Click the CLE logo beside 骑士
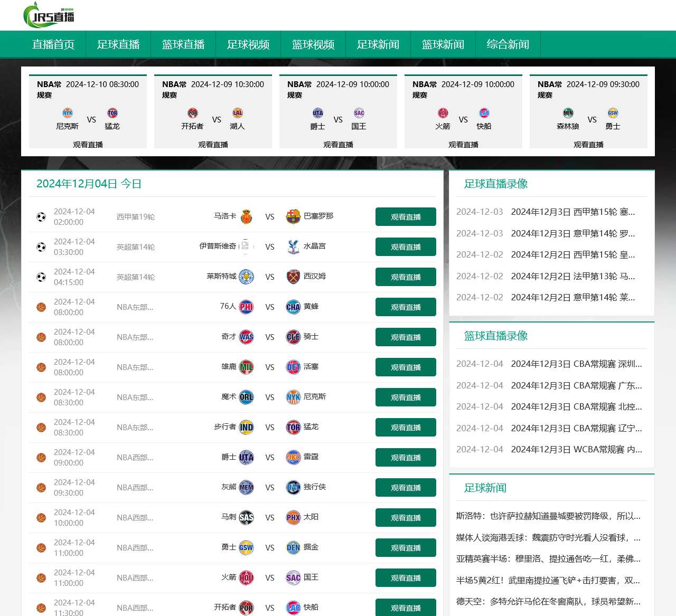This screenshot has width=676, height=616. (x=293, y=337)
